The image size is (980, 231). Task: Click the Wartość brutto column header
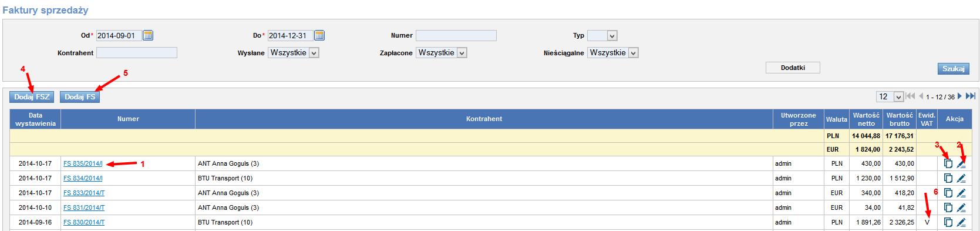tap(900, 119)
